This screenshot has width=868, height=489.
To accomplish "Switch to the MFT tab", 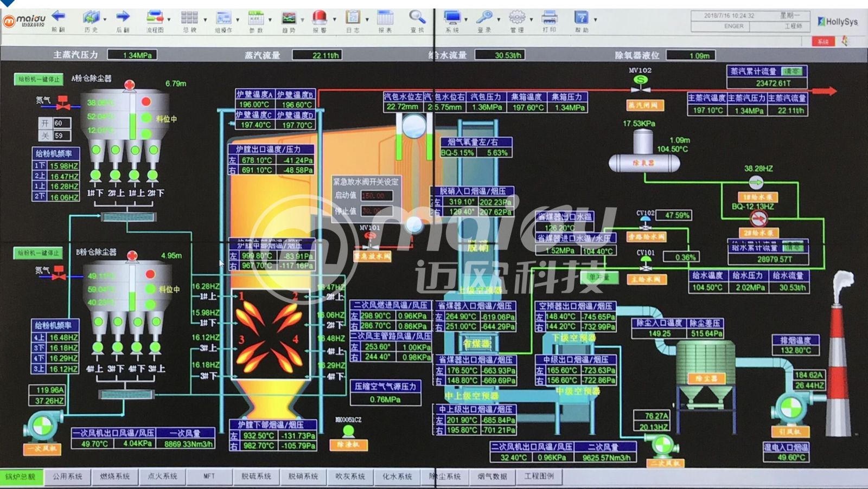I will click(x=209, y=477).
